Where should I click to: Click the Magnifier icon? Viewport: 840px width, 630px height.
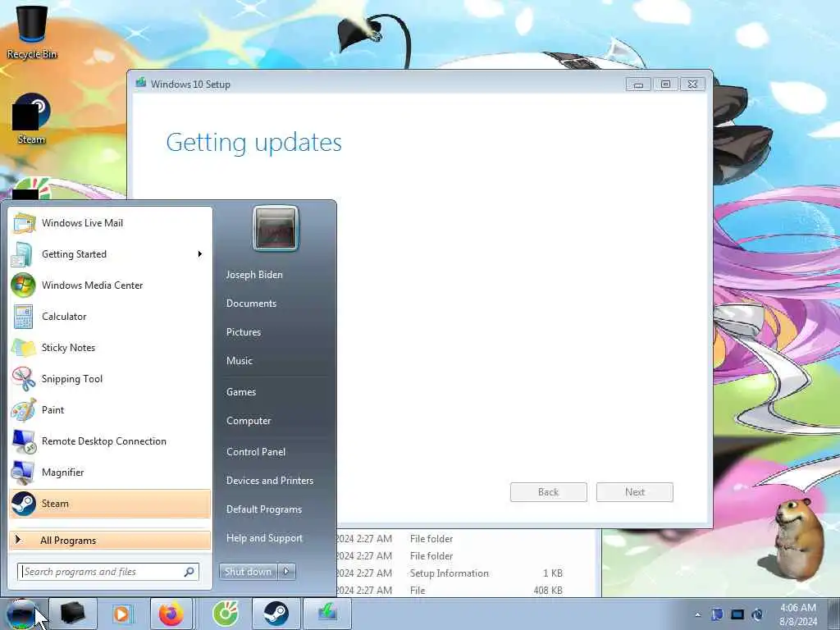23,472
